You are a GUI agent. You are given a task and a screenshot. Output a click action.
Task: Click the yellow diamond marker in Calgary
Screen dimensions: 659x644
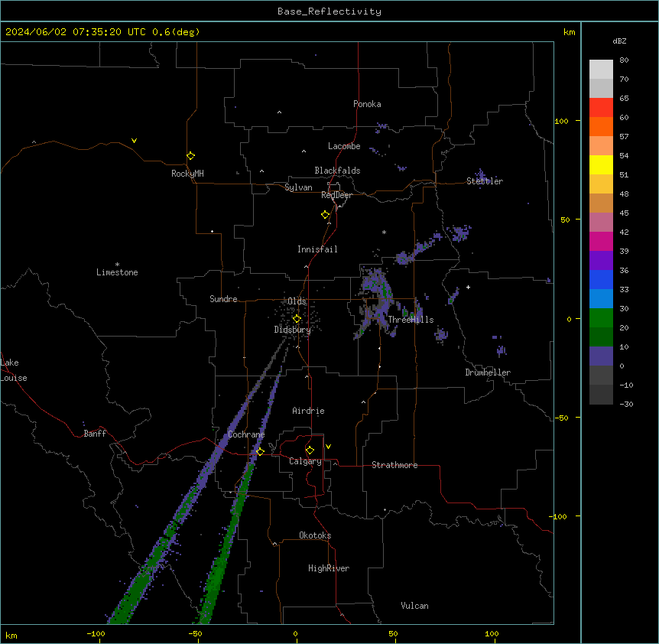tap(310, 450)
